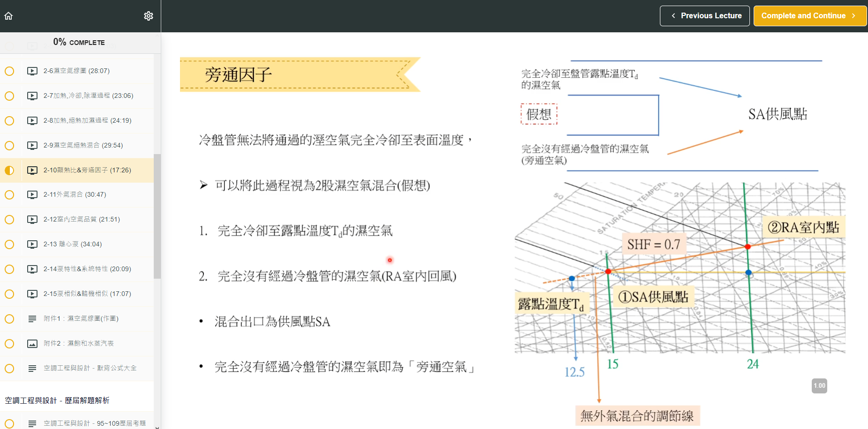Click text document icon for 附件1
Viewport: 868px width, 429px height.
[x=32, y=319]
